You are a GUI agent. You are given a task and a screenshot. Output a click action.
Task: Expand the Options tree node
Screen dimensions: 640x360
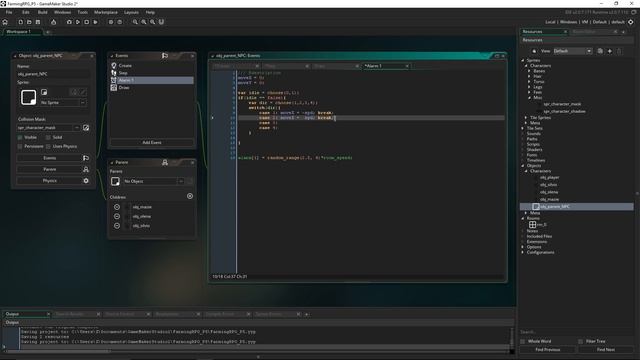tap(523, 247)
